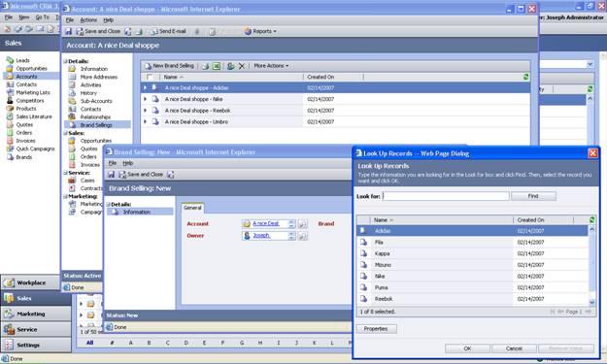This screenshot has width=607, height=364.
Task: Open the Reports dropdown in Account toolbar
Action: (260, 31)
